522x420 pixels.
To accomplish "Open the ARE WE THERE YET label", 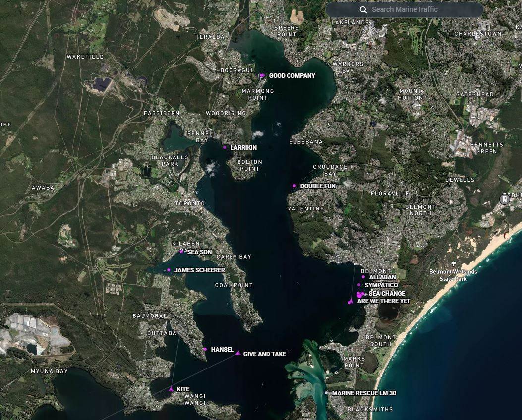I will pyautogui.click(x=384, y=301).
